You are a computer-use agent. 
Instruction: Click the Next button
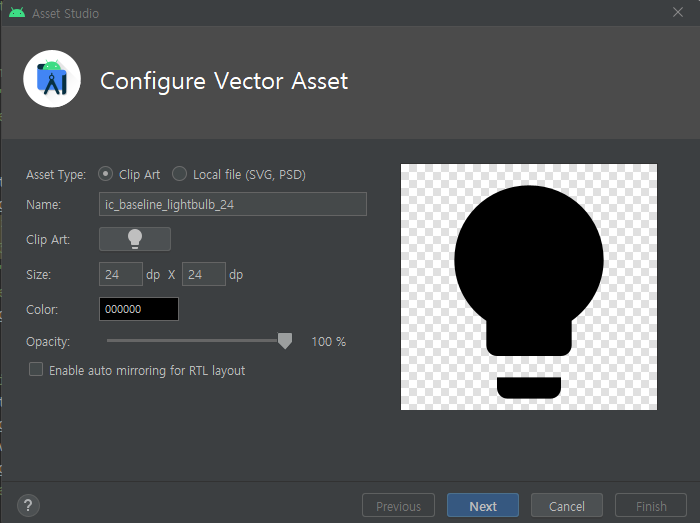coord(483,506)
